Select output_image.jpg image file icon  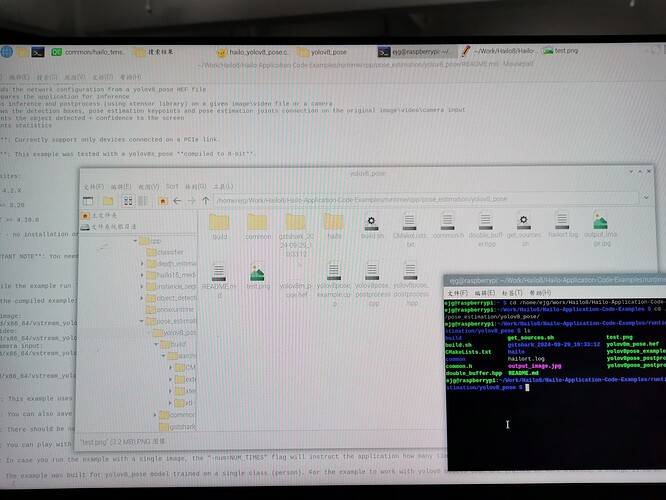[600, 220]
